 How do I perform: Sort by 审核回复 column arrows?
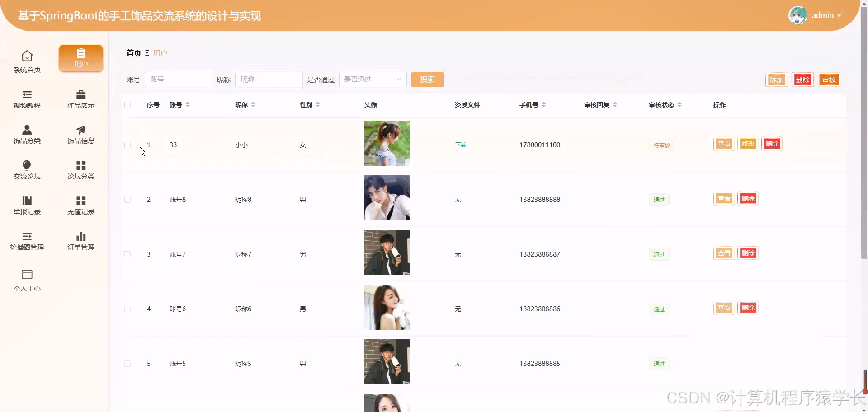point(615,105)
